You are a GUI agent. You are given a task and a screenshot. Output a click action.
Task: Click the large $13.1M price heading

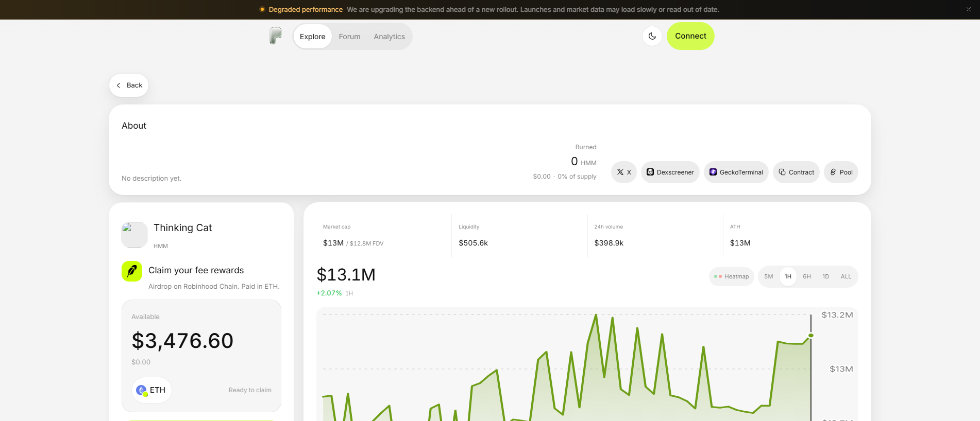click(x=346, y=275)
